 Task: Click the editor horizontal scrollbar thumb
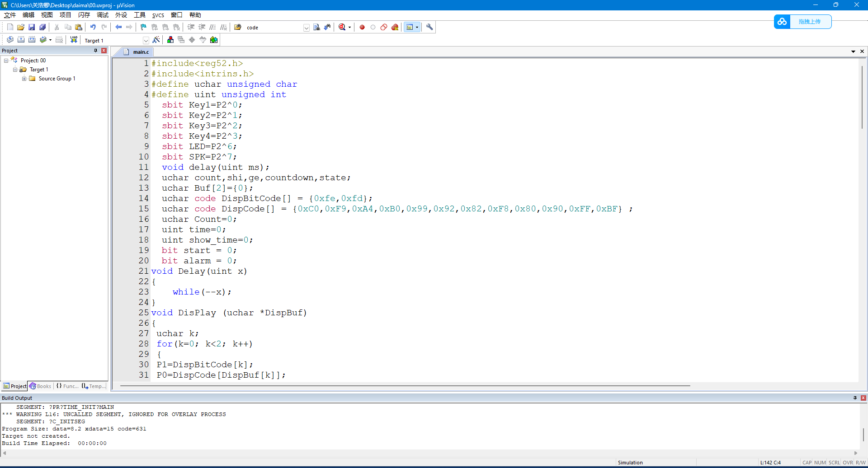(405, 386)
